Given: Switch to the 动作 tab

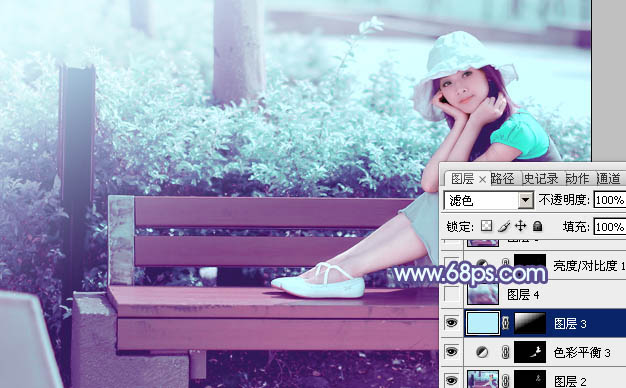Looking at the screenshot, I should point(577,178).
